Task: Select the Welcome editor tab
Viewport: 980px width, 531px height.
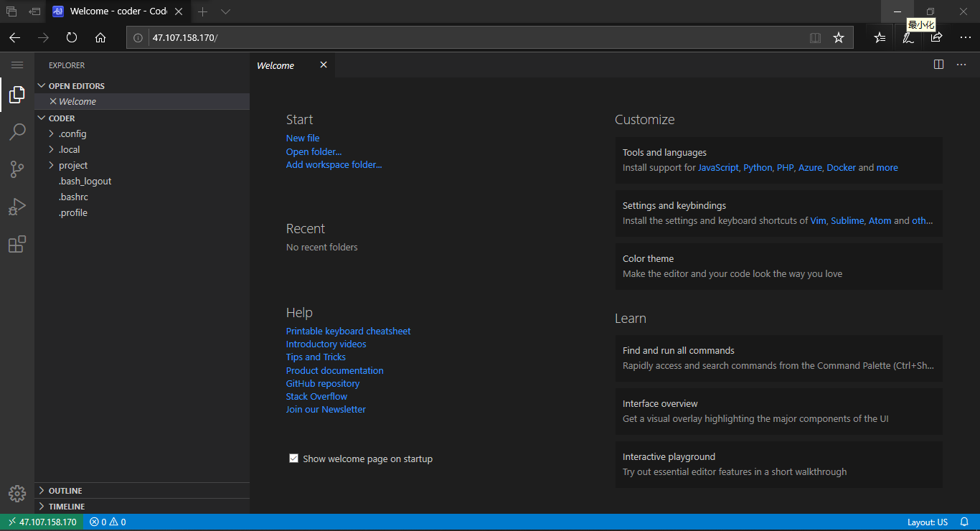Action: pyautogui.click(x=292, y=65)
